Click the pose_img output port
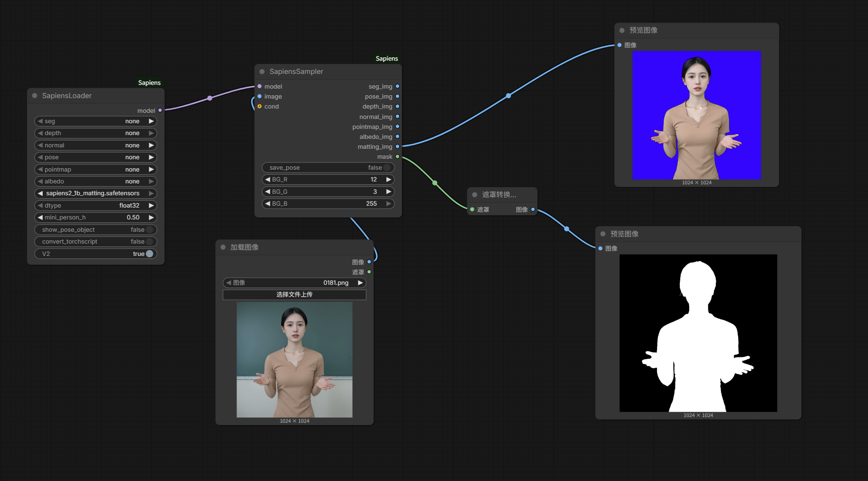868x481 pixels. click(x=397, y=96)
